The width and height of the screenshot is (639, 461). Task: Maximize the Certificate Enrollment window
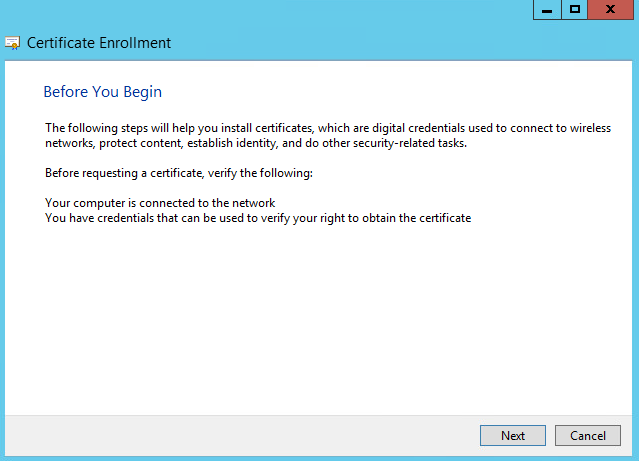(574, 9)
